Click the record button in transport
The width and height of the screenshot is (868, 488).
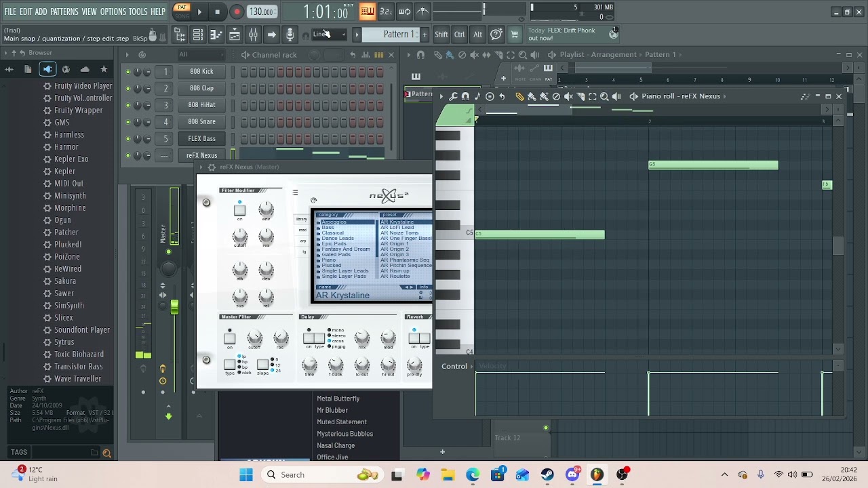[236, 12]
